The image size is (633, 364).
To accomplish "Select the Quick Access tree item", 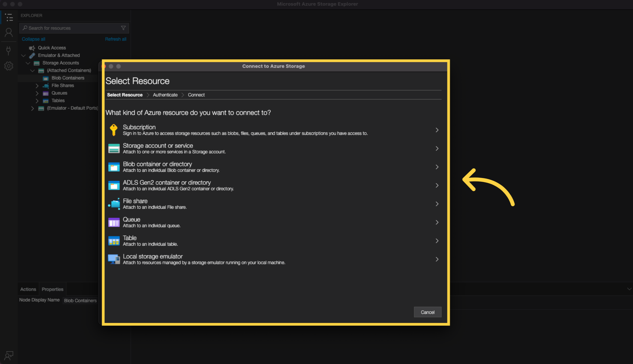I will (x=52, y=48).
